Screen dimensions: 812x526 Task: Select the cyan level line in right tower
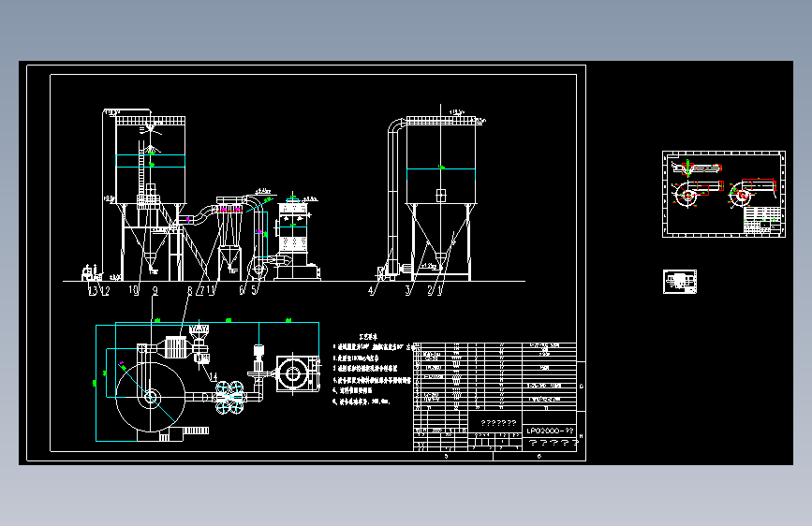pyautogui.click(x=441, y=168)
